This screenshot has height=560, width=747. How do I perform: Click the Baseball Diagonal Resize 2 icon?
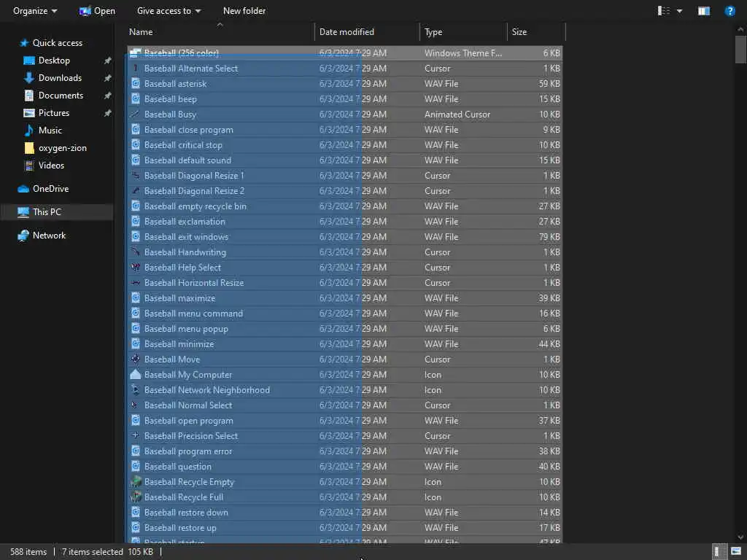tap(135, 191)
